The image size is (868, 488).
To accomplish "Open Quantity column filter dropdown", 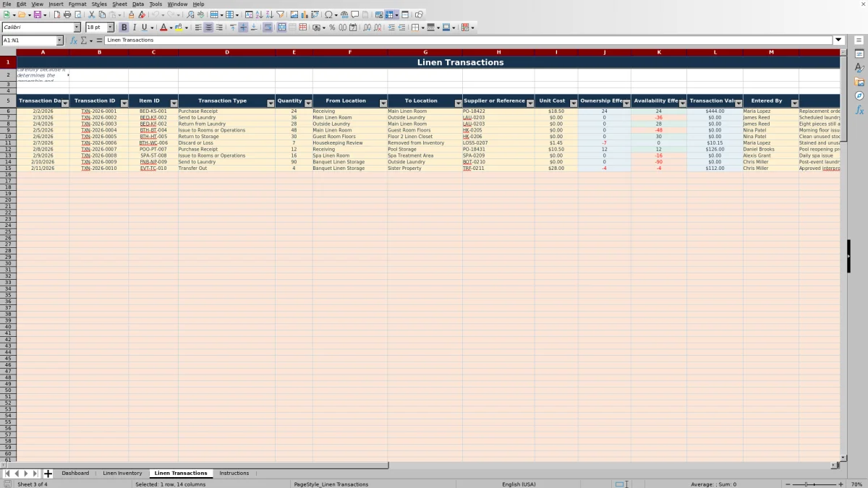I will (x=309, y=103).
